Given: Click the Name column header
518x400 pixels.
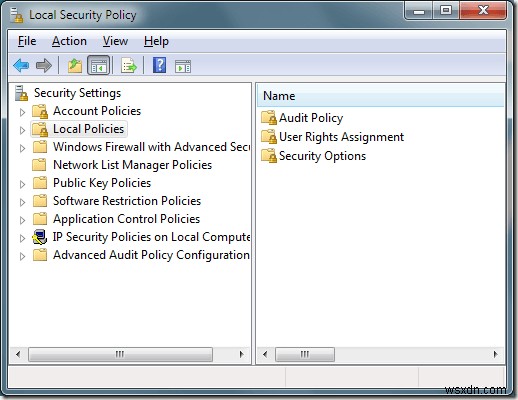Looking at the screenshot, I should click(x=380, y=96).
